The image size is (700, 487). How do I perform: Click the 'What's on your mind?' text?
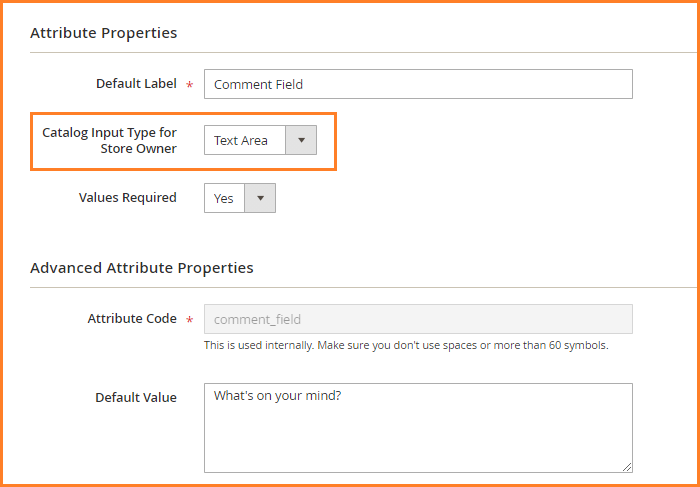click(277, 396)
